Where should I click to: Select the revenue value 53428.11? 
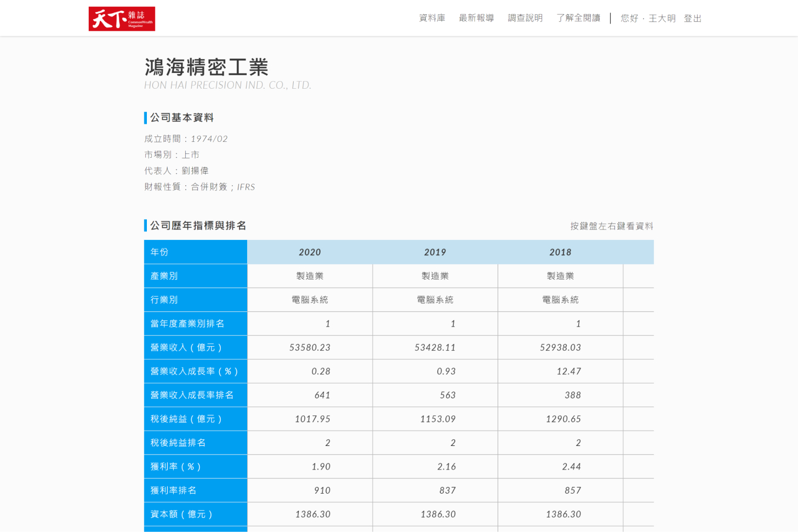point(435,347)
